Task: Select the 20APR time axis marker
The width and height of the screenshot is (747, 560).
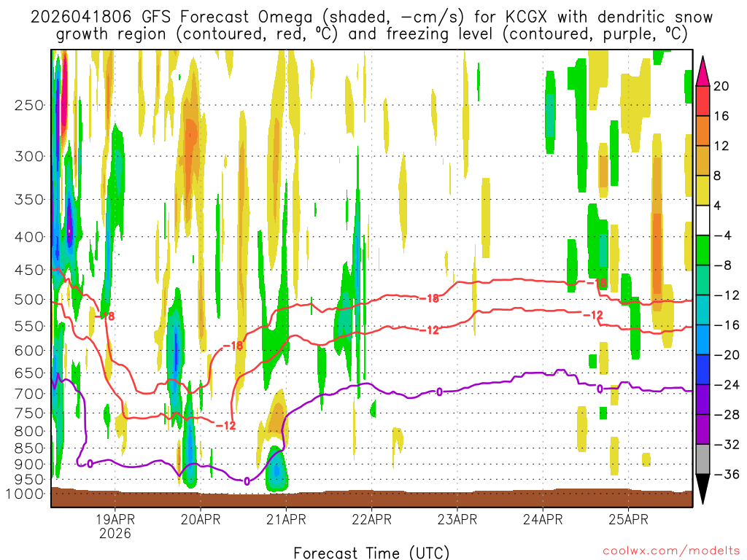Action: coord(201,520)
